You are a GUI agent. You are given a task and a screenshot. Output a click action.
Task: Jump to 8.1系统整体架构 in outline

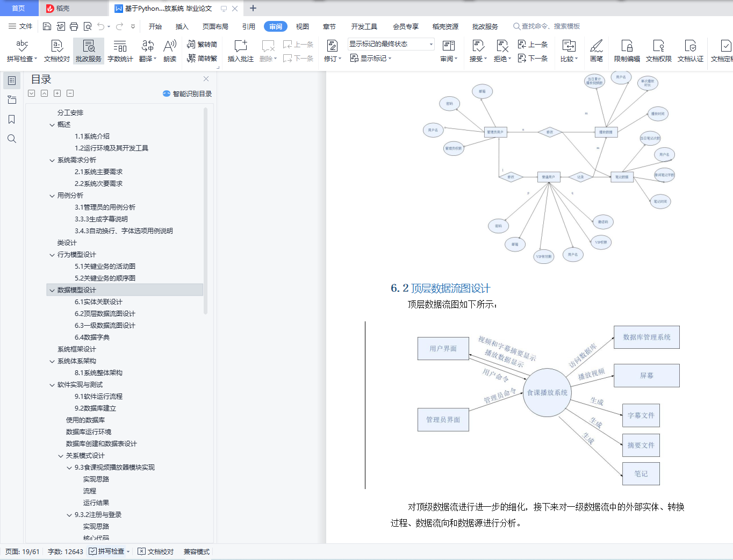coord(98,373)
